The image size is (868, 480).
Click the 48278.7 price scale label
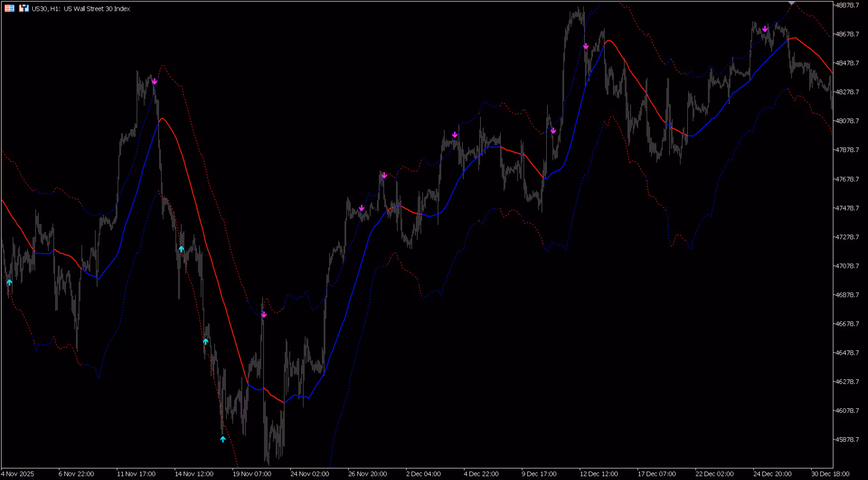tap(847, 92)
